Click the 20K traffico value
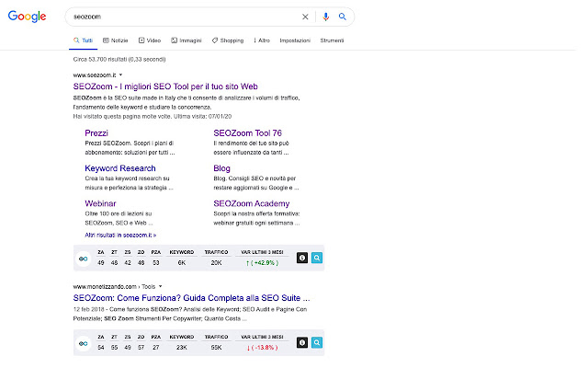 (216, 263)
